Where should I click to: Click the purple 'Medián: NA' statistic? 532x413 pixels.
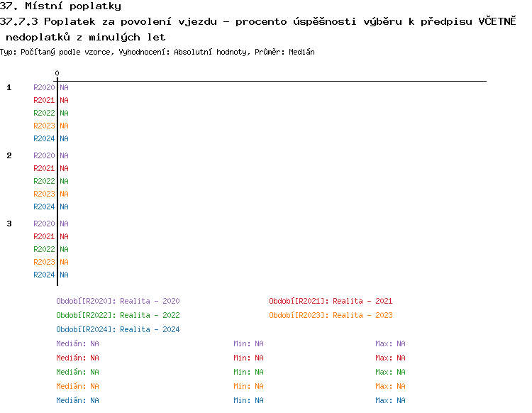77,343
